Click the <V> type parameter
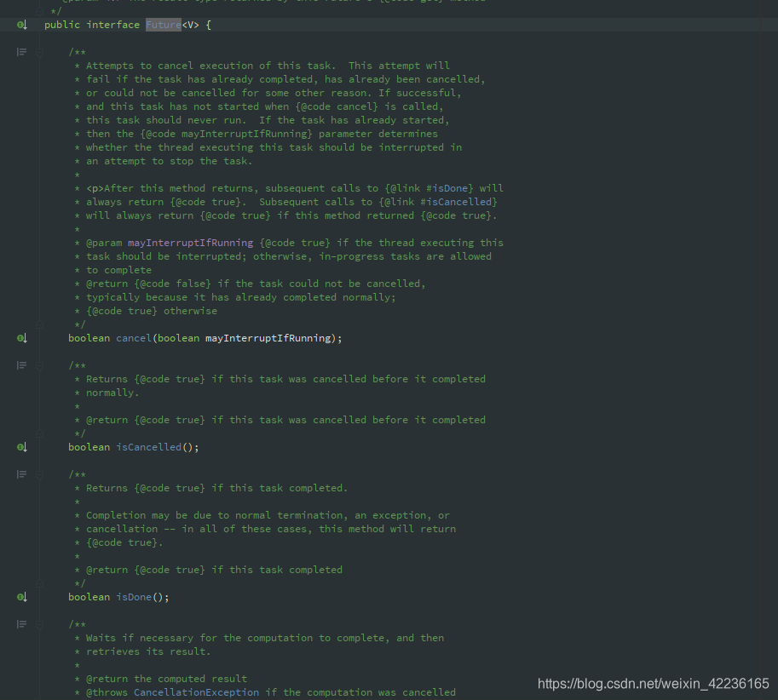The width and height of the screenshot is (778, 700). [x=191, y=25]
